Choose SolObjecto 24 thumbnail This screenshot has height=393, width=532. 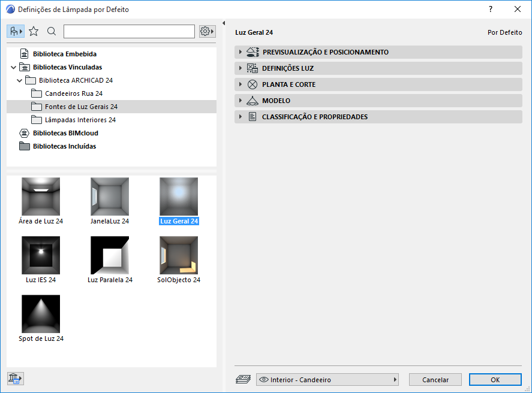click(x=179, y=255)
